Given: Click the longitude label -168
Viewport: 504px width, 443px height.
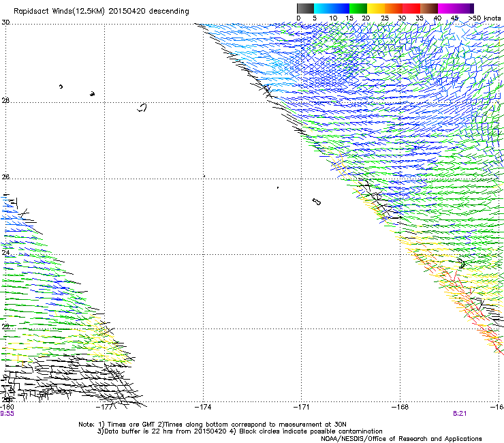Looking at the screenshot, I should click(x=400, y=407).
